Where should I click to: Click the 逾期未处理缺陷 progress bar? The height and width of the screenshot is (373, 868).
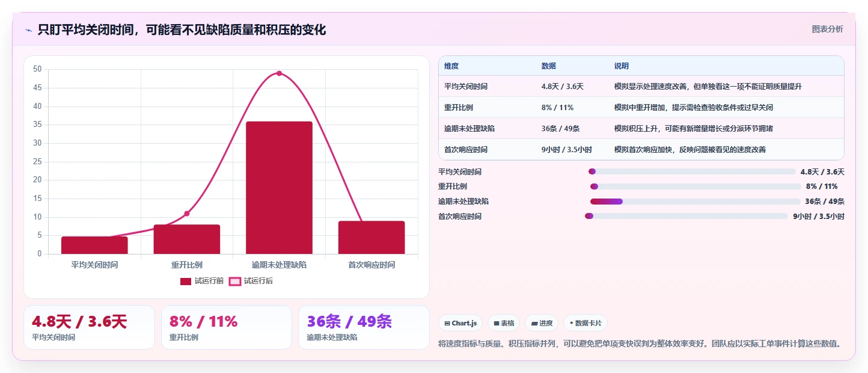[x=695, y=202]
